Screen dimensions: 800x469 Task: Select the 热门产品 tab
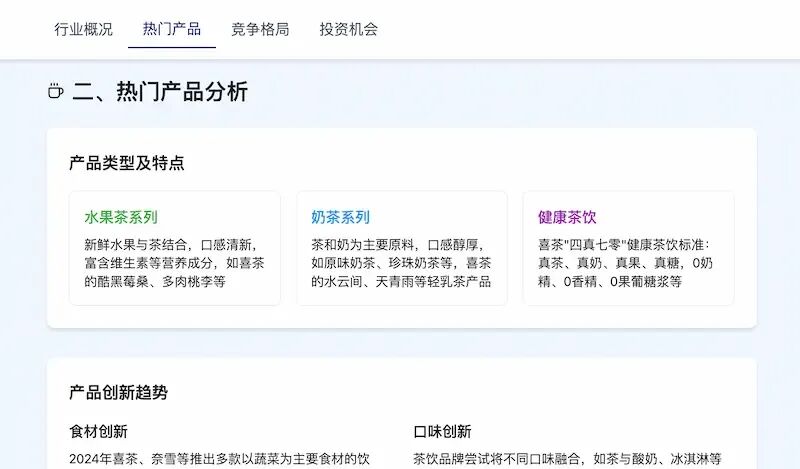tap(172, 29)
